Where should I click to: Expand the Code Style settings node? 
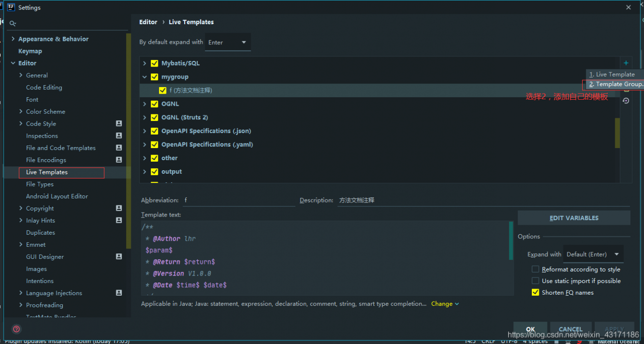click(x=21, y=123)
